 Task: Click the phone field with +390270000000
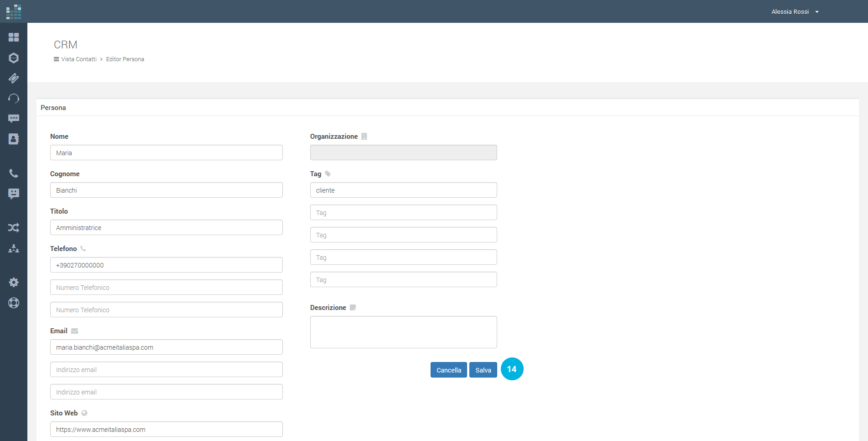[x=166, y=265]
